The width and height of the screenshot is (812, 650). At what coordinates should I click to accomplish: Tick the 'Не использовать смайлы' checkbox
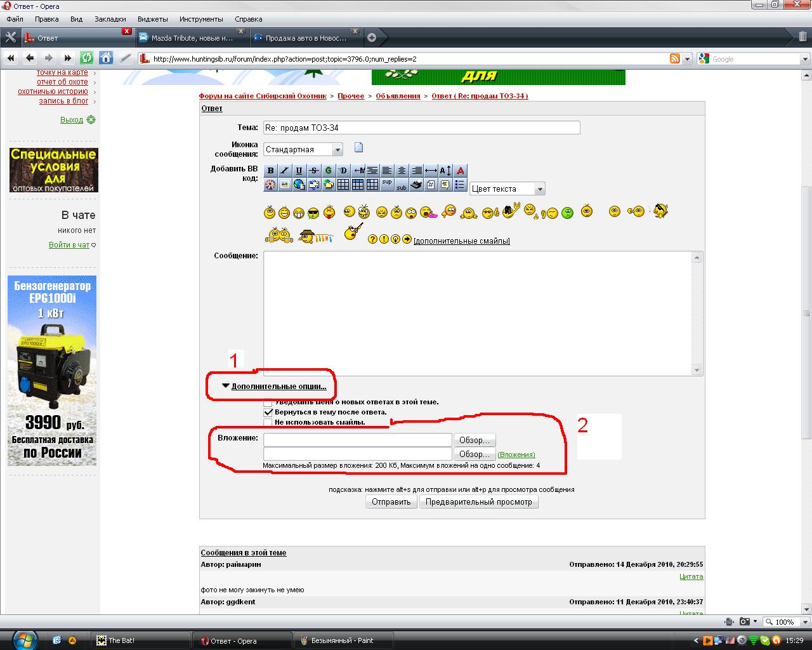pos(268,422)
